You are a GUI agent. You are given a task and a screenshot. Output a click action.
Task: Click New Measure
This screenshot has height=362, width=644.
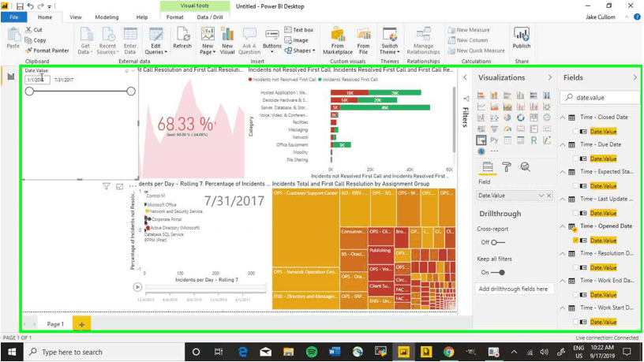[x=469, y=30]
